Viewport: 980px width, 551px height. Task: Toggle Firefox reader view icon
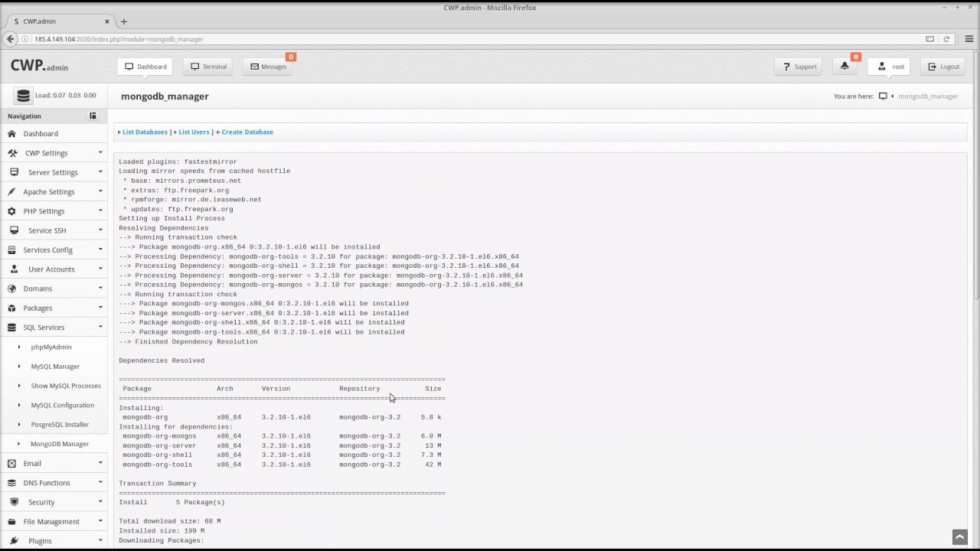point(929,39)
